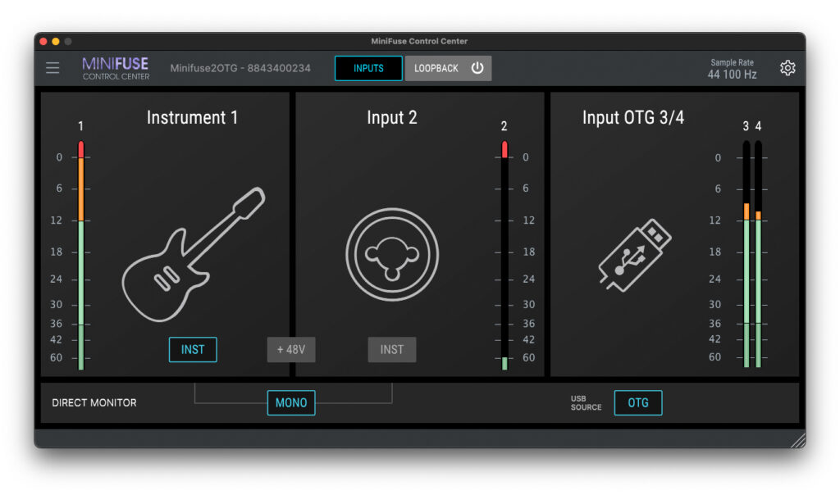Click the USB stick icon
This screenshot has width=840, height=504.
634,255
